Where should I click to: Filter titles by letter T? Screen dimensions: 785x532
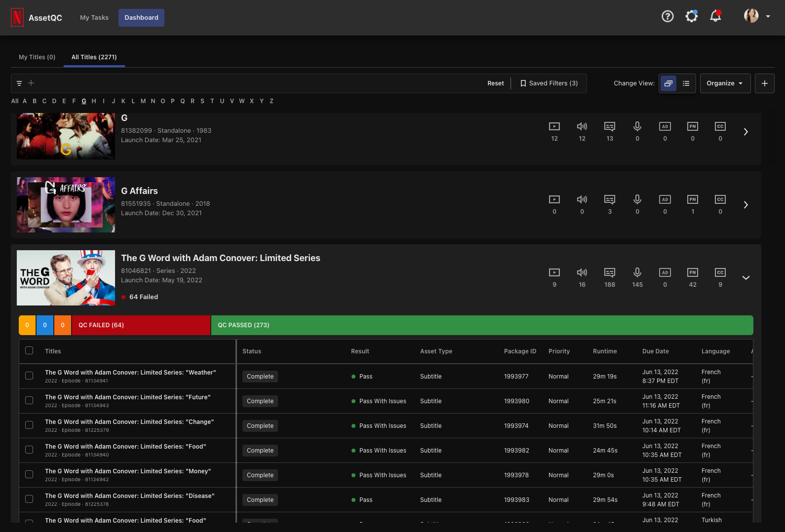point(212,101)
